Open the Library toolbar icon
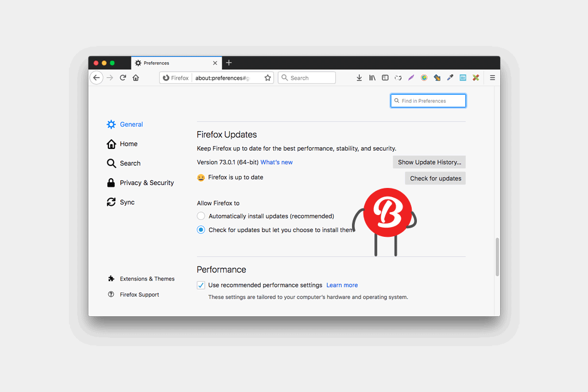This screenshot has height=392, width=588. (x=372, y=78)
